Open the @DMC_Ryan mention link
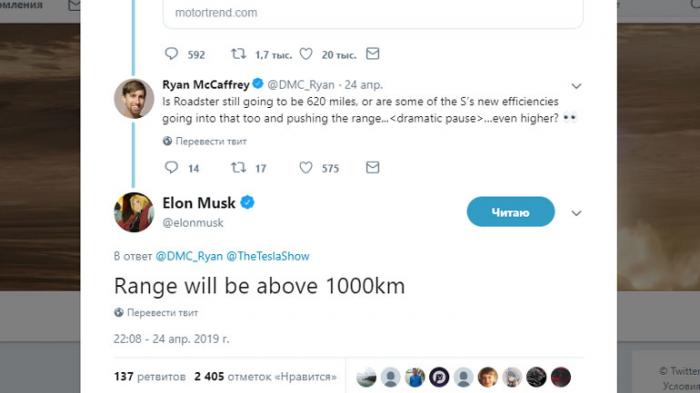Viewport: 700px width, 393px height. pos(189,256)
